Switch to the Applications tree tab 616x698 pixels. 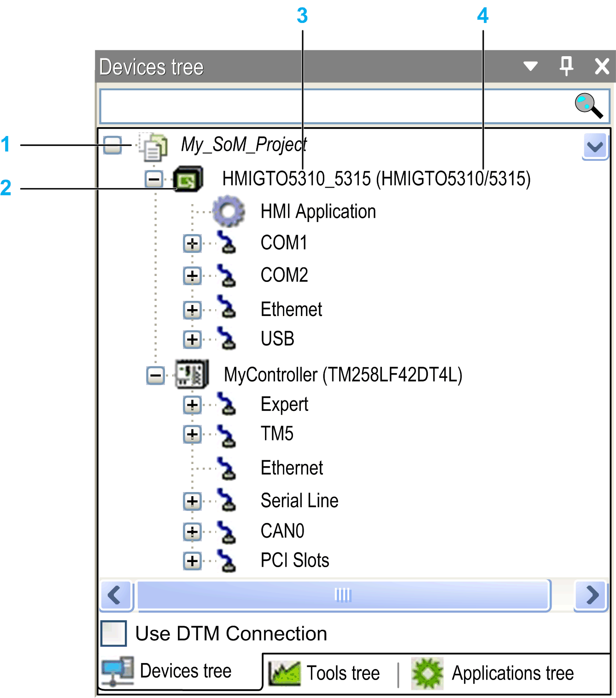(x=493, y=673)
